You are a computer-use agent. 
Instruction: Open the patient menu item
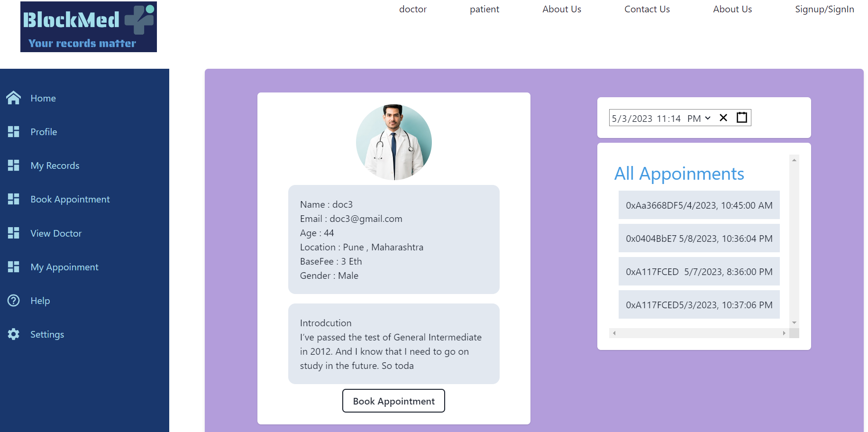(484, 9)
